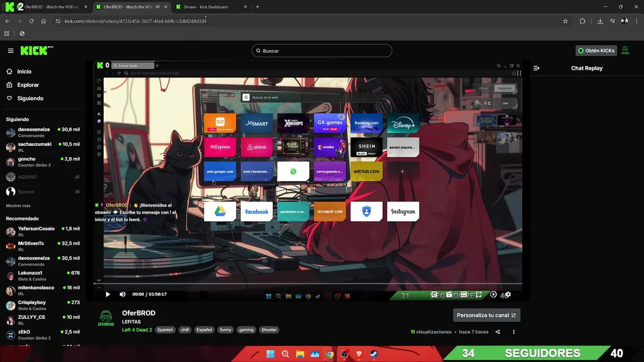Image resolution: width=644 pixels, height=362 pixels.
Task: Select the funny tag
Action: pos(225,330)
